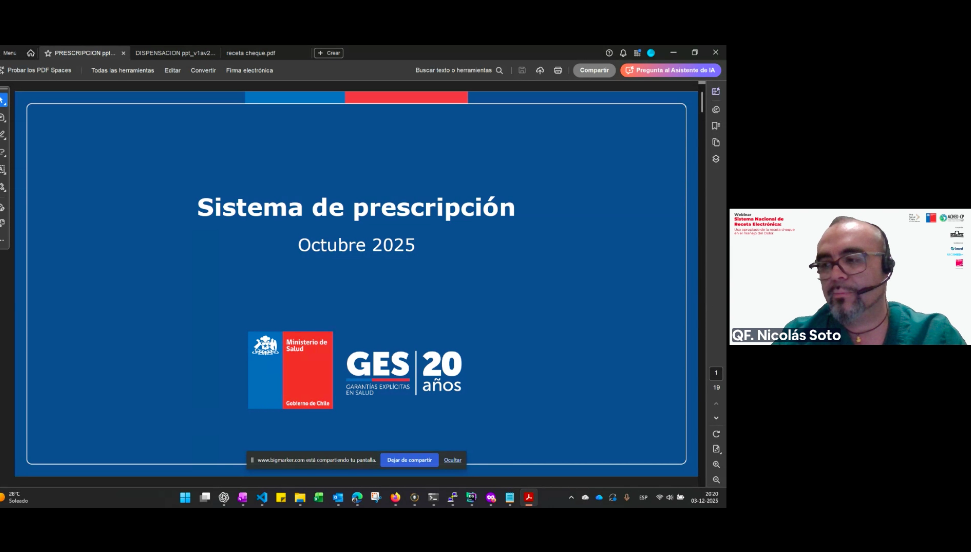Switch to DISPENSACION ppt tab
The height and width of the screenshot is (552, 971).
[173, 53]
